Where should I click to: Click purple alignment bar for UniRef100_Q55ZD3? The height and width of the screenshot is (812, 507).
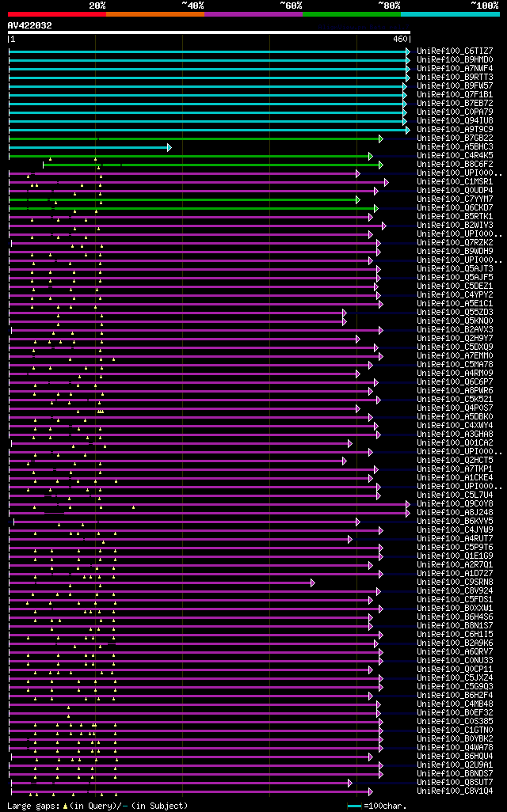176,313
